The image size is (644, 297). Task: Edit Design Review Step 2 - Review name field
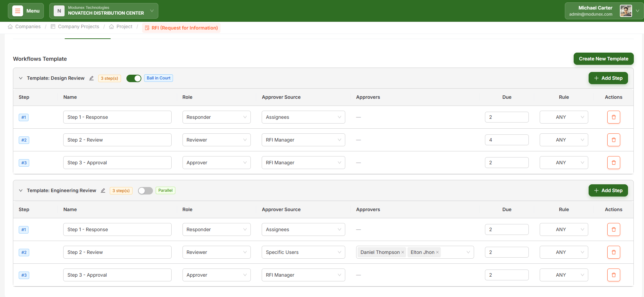click(117, 140)
